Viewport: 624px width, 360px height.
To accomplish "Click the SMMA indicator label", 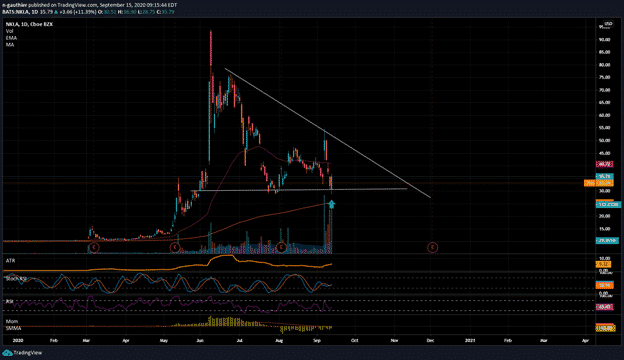I will (x=13, y=328).
